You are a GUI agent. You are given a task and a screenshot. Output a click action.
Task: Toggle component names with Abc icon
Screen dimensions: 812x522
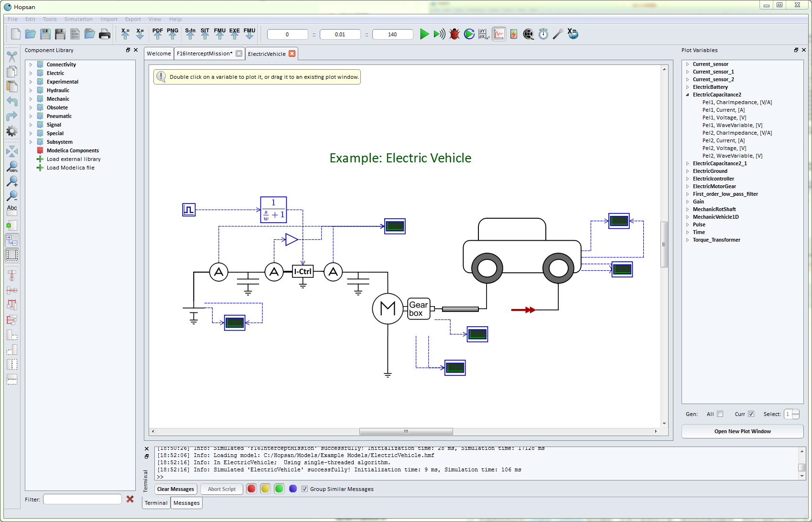[x=12, y=210]
